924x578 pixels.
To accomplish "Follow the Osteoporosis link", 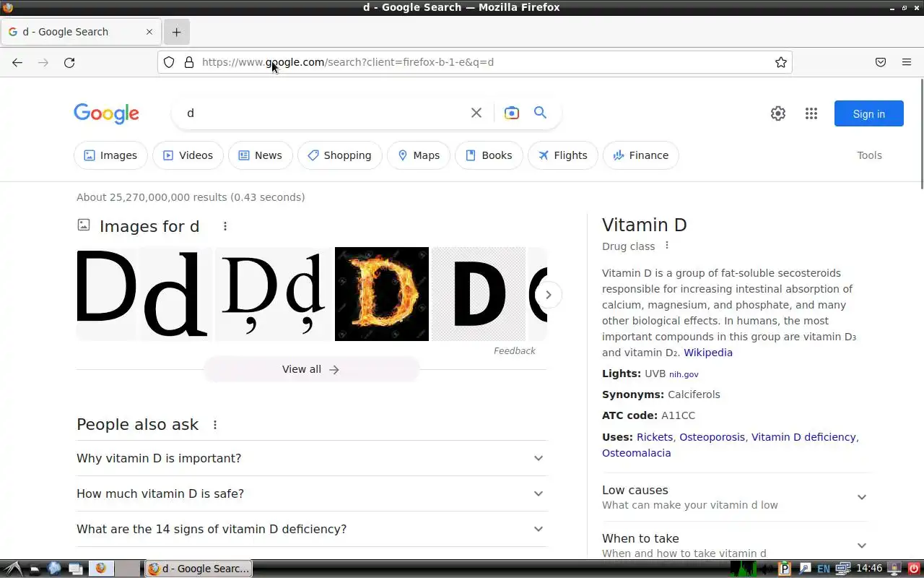I will pyautogui.click(x=712, y=437).
